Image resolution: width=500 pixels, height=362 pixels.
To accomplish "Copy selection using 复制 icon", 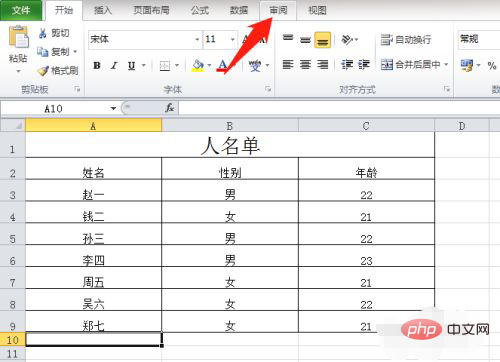I will pos(43,52).
